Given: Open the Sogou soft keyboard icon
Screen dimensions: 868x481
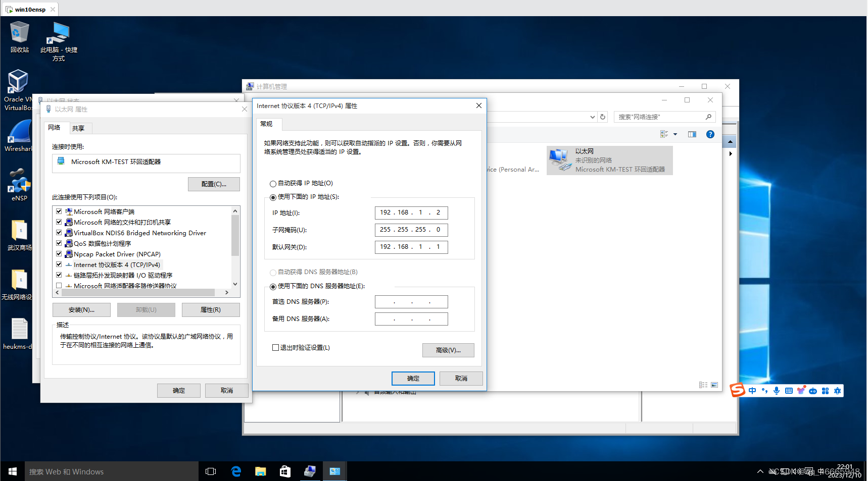Looking at the screenshot, I should pyautogui.click(x=789, y=390).
